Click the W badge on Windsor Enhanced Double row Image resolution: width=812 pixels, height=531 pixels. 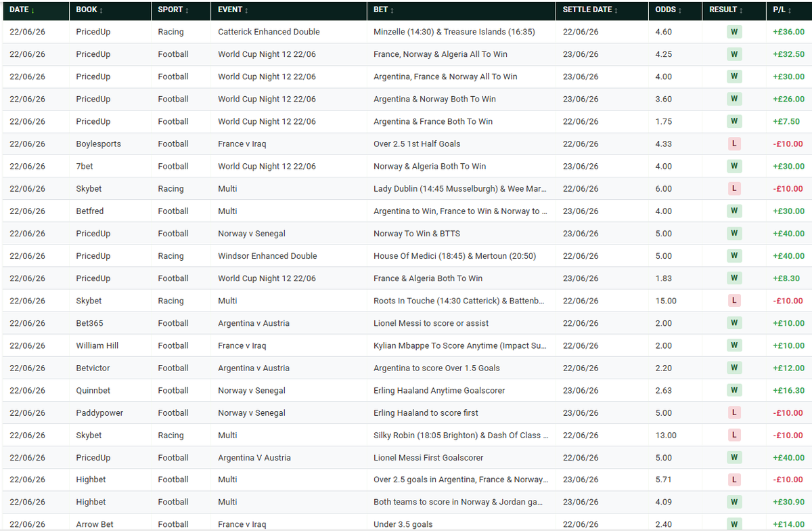(x=734, y=255)
